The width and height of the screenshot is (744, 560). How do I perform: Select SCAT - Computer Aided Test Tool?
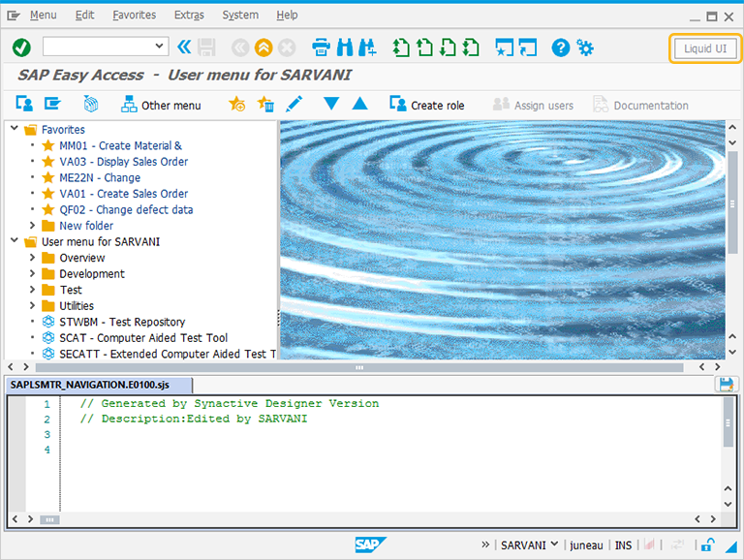143,338
